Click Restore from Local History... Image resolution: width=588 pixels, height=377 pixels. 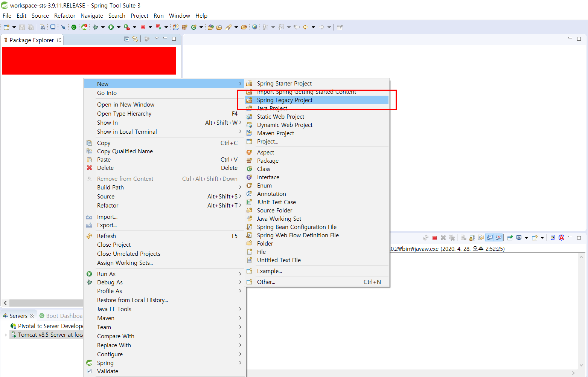[x=165, y=300]
